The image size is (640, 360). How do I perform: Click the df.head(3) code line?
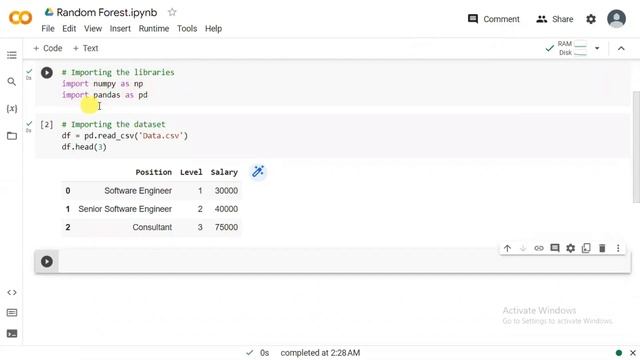pyautogui.click(x=84, y=147)
